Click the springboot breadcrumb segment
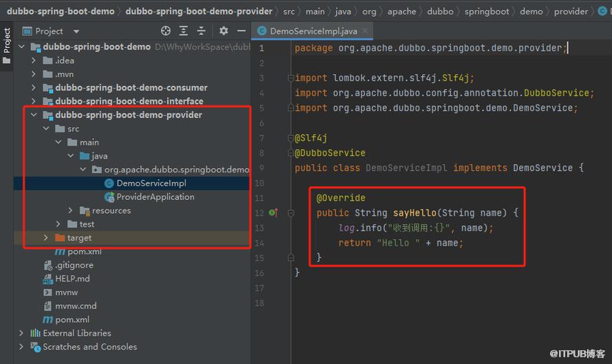The image size is (612, 364). [x=487, y=11]
